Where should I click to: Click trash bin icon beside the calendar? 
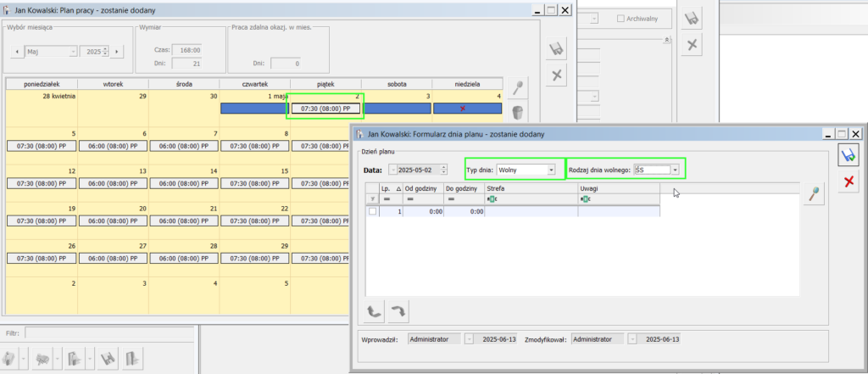[518, 113]
